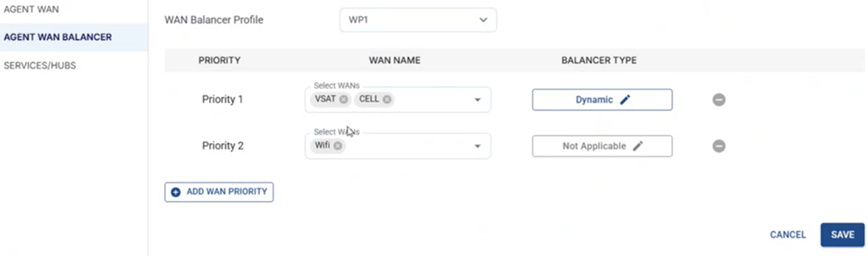Save the WAN balancer configuration
Viewport: 868px width, 256px height.
(842, 235)
